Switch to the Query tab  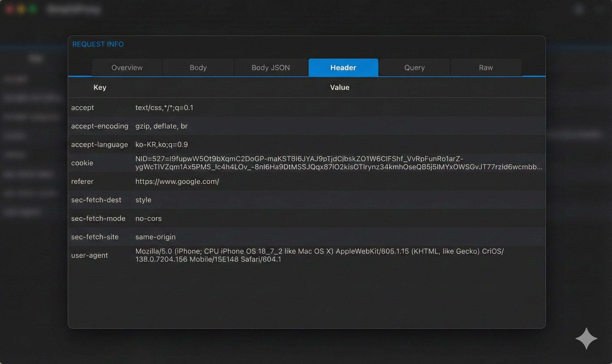(x=414, y=67)
